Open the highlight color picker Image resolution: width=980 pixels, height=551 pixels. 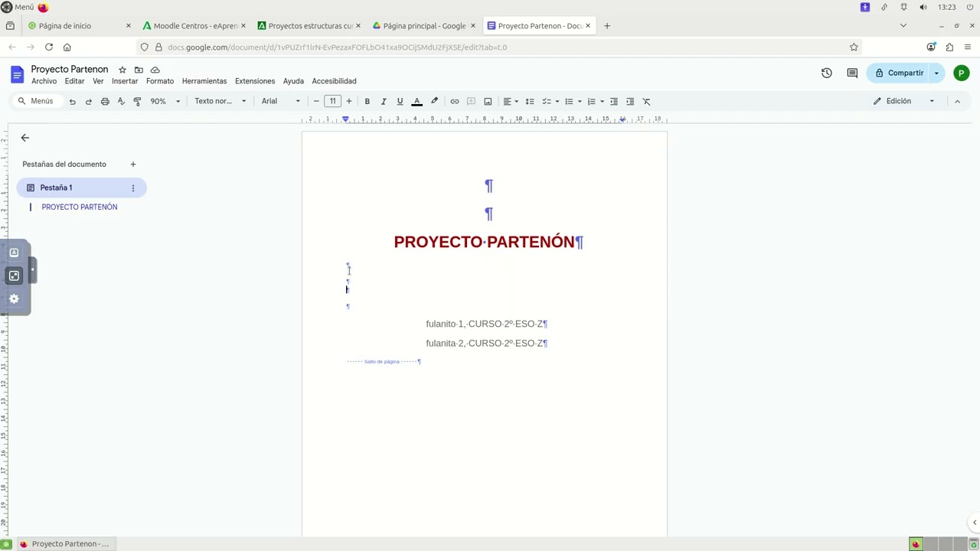[434, 101]
